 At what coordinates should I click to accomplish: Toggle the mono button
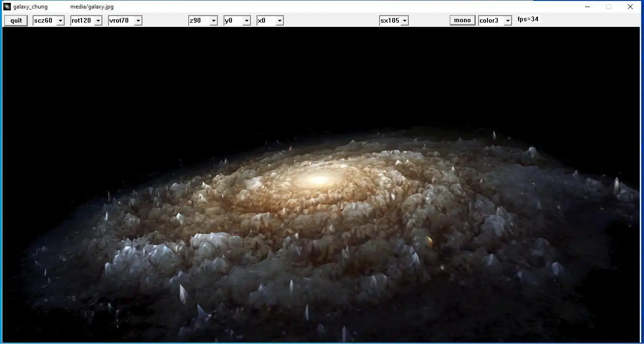[462, 20]
